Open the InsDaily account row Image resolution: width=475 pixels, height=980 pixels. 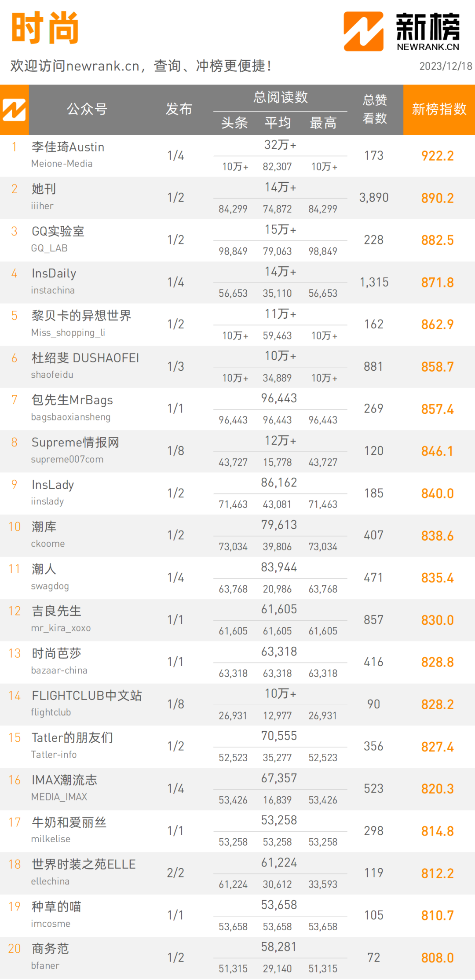point(237,282)
